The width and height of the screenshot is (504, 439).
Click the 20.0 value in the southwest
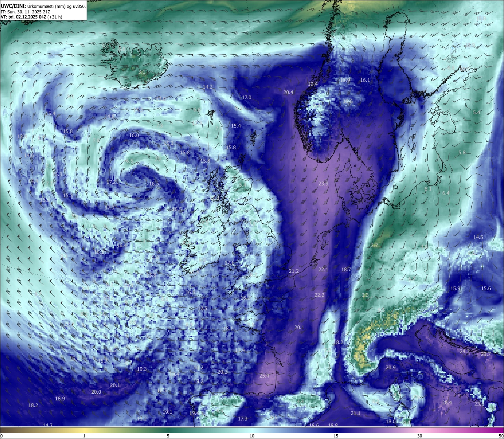(x=96, y=392)
